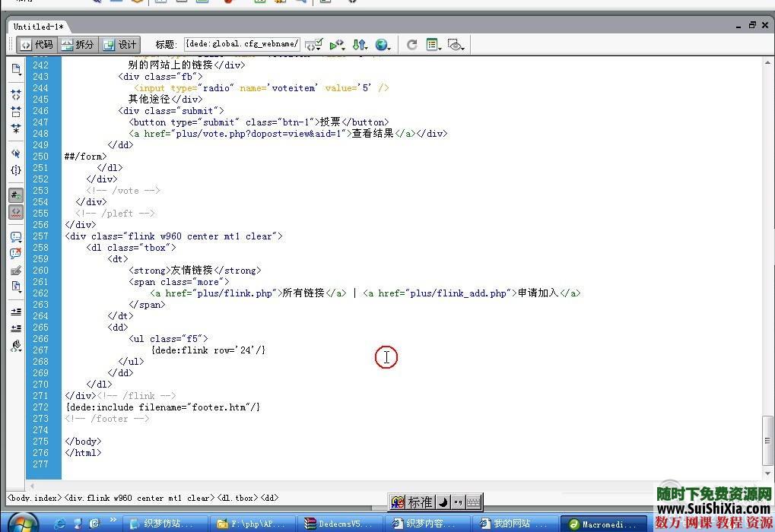
Task: Select the Untitled-1 document tab
Action: (38, 26)
